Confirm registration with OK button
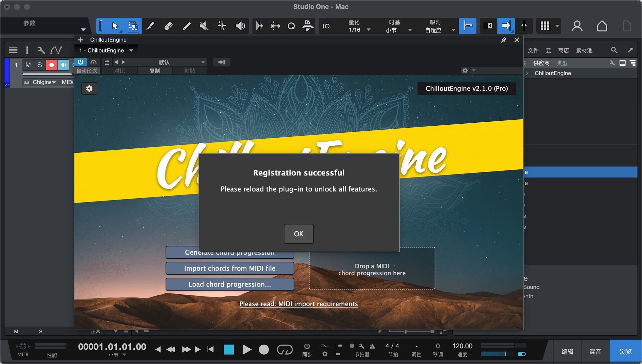 pos(299,234)
